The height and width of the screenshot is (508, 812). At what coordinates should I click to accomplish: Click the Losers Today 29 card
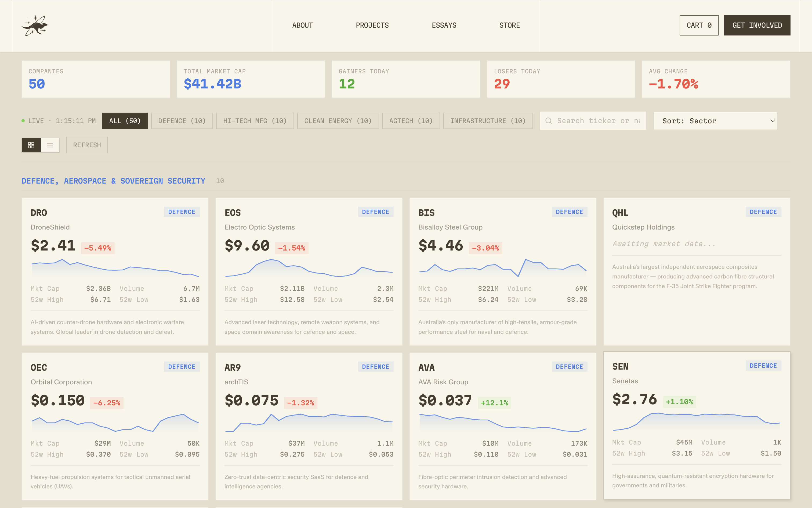point(561,79)
